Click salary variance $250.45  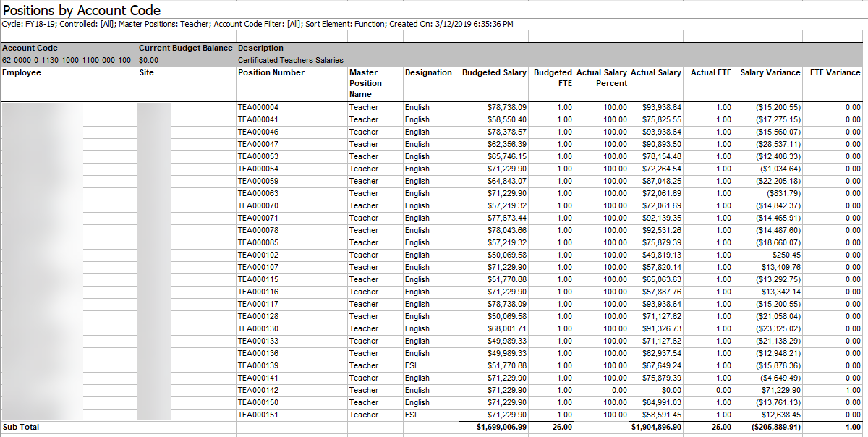[x=786, y=255]
